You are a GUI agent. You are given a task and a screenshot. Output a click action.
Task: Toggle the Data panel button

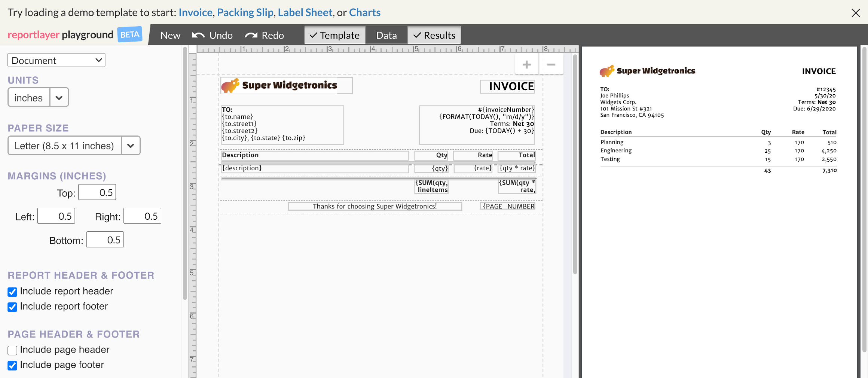pyautogui.click(x=386, y=35)
